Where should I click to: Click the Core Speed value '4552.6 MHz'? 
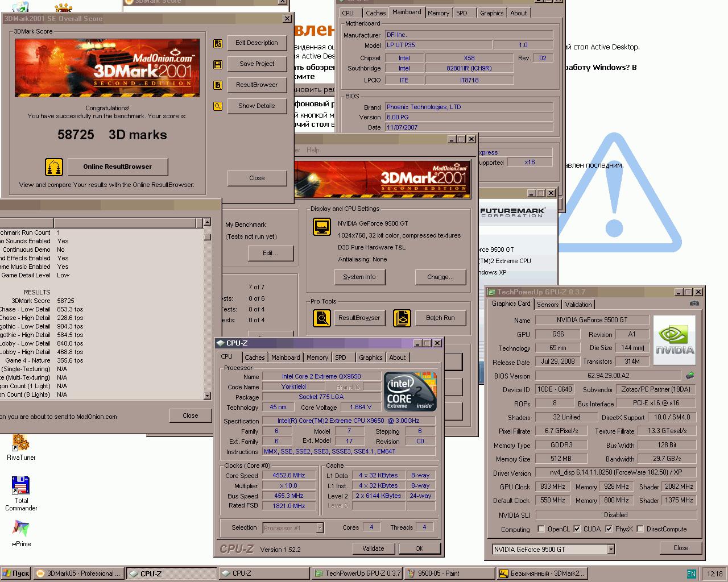pyautogui.click(x=288, y=475)
